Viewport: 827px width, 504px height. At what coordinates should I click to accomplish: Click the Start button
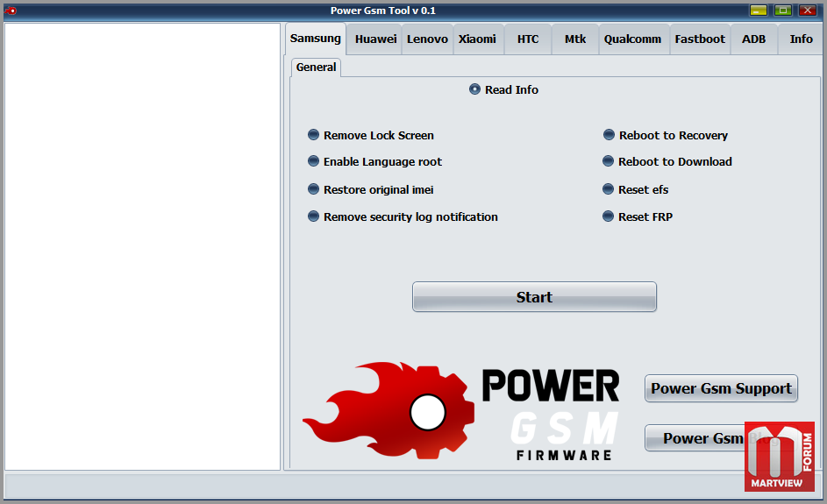pyautogui.click(x=534, y=297)
